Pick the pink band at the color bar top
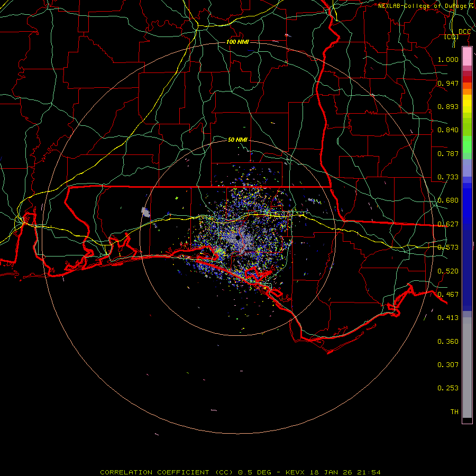Screen dimensions: 476x476 point(467,57)
